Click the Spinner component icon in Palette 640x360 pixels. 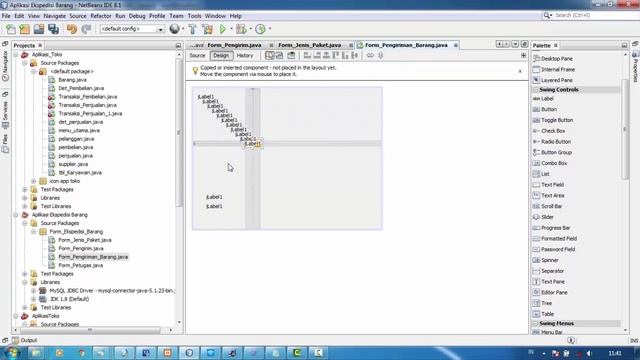click(537, 260)
